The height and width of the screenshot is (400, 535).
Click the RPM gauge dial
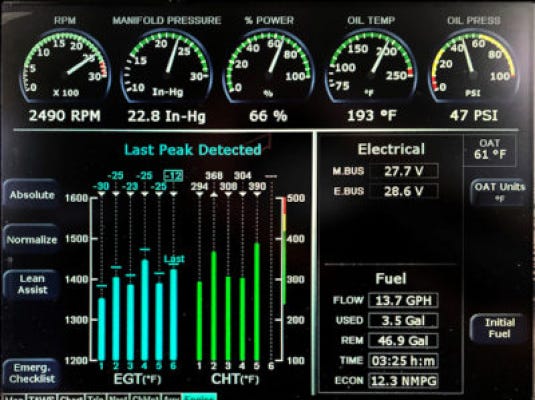tap(65, 67)
